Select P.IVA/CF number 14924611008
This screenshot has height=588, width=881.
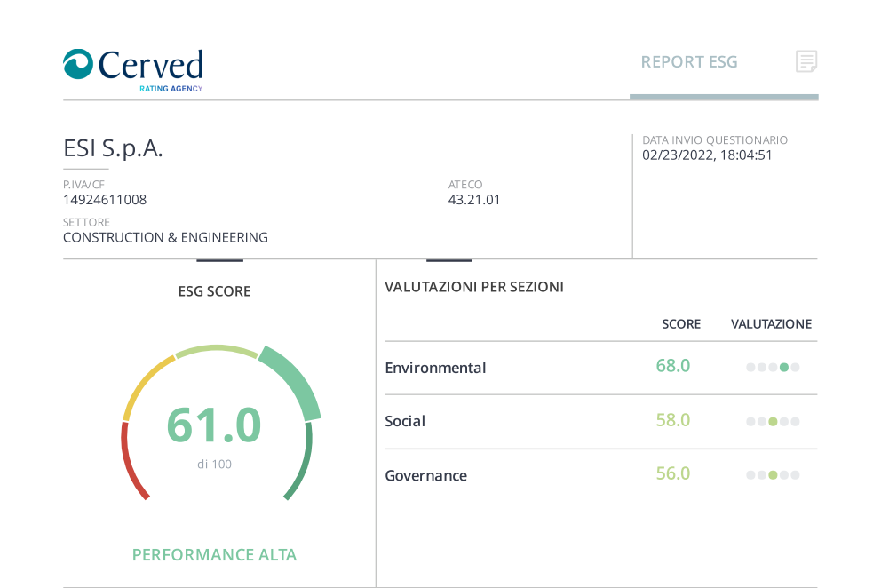(x=105, y=200)
